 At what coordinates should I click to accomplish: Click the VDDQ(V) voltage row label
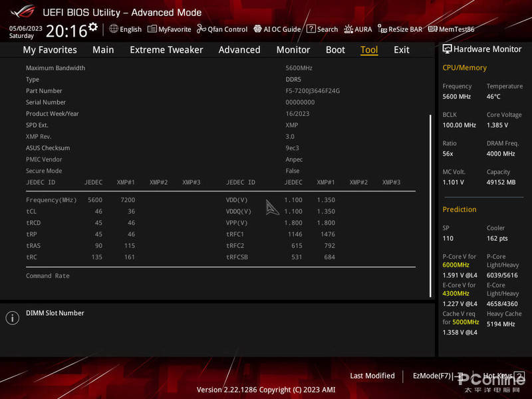[239, 211]
